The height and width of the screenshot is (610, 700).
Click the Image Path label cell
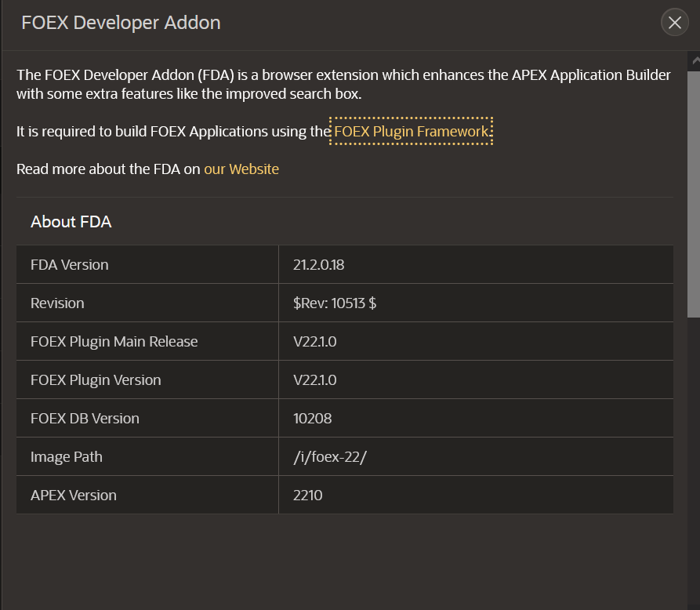point(67,457)
